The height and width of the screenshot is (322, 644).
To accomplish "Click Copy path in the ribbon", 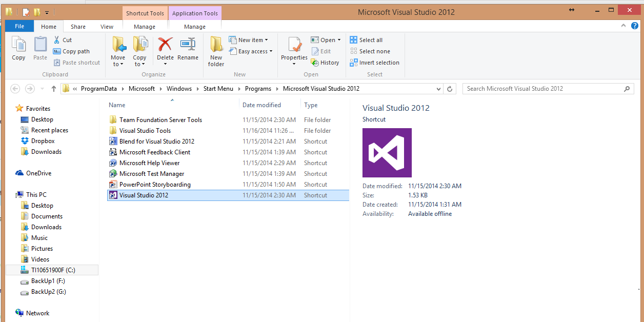I will pos(71,51).
